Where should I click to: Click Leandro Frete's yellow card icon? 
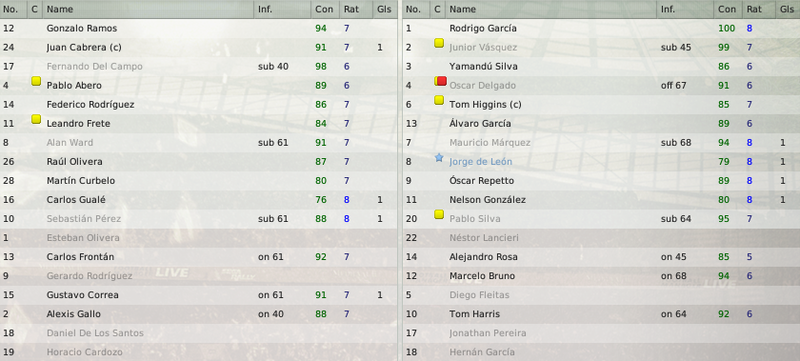point(36,119)
